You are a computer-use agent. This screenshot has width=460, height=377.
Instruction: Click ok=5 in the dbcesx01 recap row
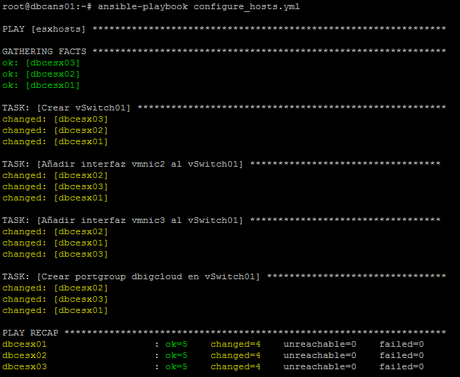[x=176, y=344]
